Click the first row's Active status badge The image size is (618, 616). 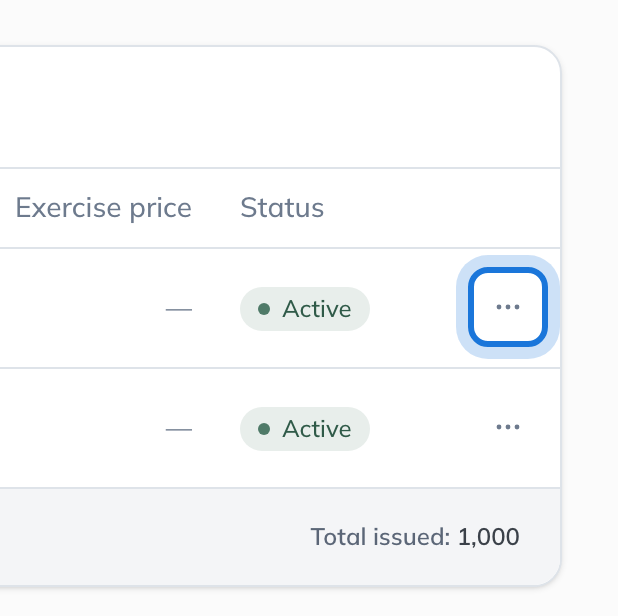coord(305,309)
